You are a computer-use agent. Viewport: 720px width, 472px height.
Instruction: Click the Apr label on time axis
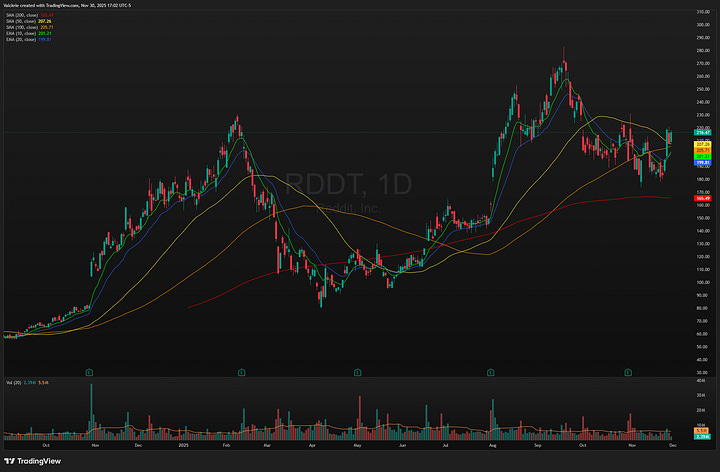point(312,445)
